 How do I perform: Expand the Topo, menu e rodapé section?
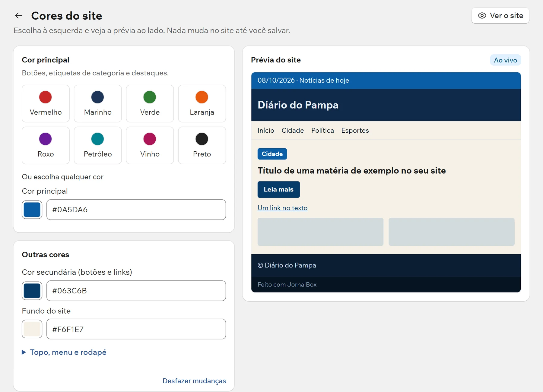[64, 352]
